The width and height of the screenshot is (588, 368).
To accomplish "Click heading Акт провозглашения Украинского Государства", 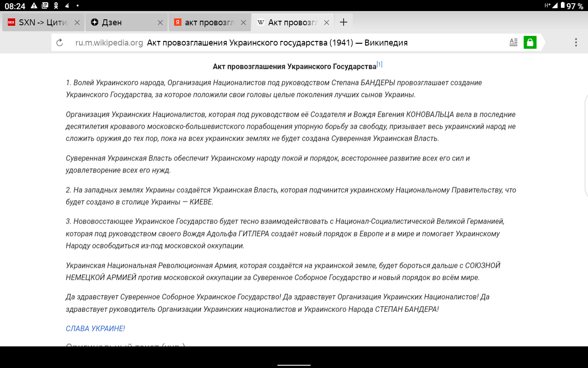I will 294,67.
